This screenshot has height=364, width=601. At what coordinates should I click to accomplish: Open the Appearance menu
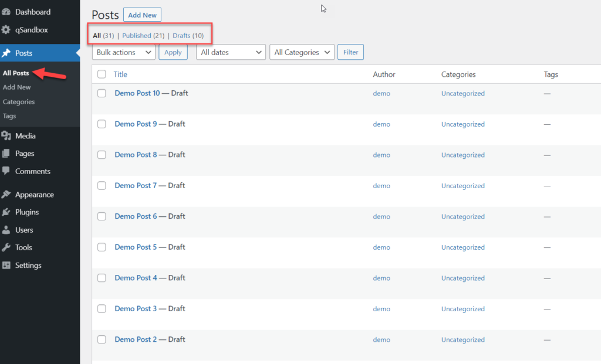[x=35, y=195]
